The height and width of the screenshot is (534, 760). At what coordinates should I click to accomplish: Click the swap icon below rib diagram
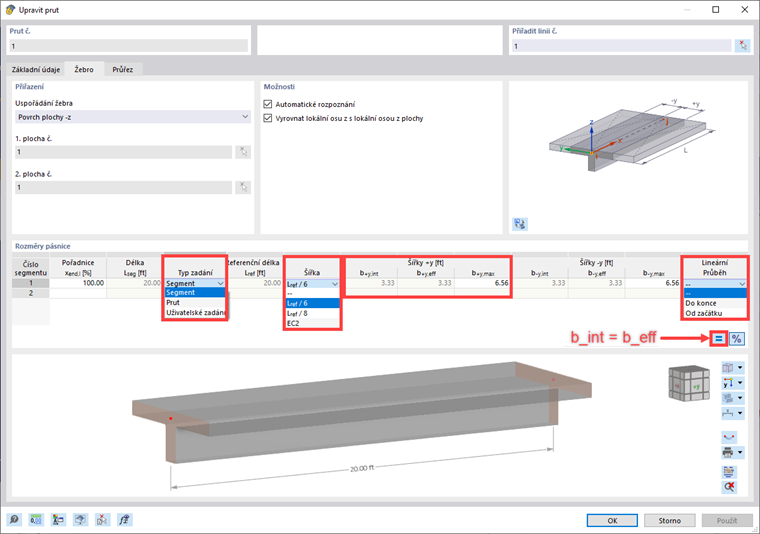(520, 224)
